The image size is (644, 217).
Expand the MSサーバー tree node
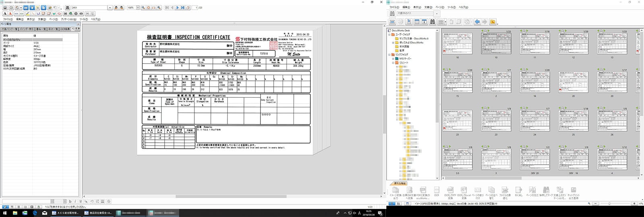pos(393,59)
